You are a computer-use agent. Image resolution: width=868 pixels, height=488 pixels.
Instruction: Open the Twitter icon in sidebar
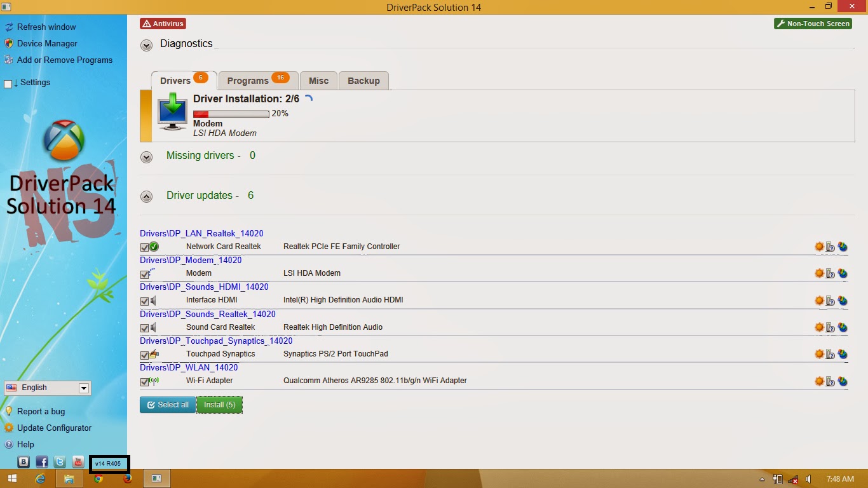tap(60, 462)
